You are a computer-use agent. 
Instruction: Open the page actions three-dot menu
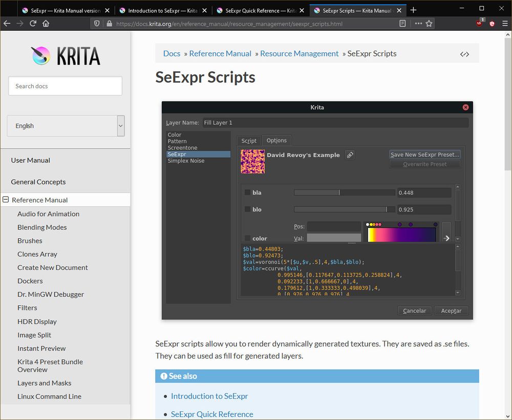click(x=418, y=23)
